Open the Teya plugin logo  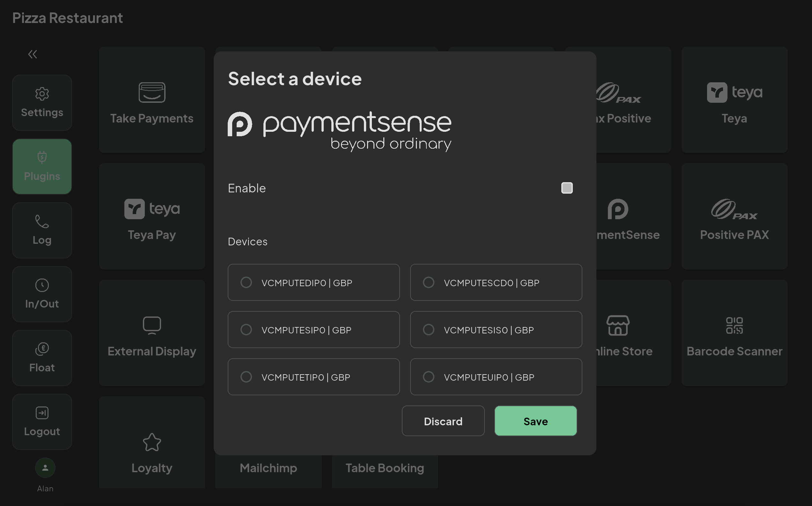click(x=734, y=93)
